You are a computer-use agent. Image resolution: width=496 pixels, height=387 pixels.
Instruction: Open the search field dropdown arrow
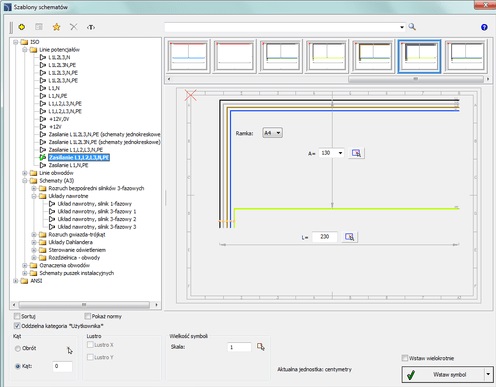click(x=402, y=27)
